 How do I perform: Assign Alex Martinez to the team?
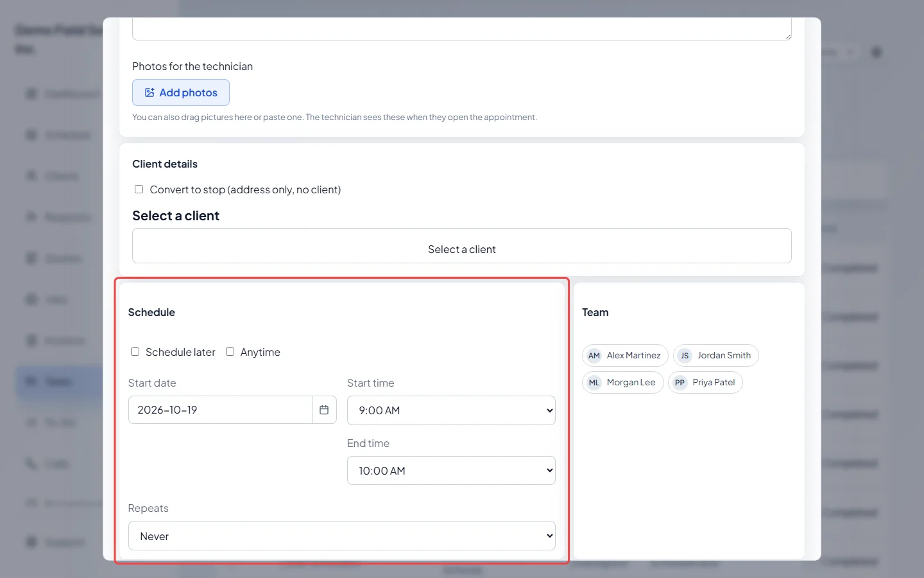625,355
